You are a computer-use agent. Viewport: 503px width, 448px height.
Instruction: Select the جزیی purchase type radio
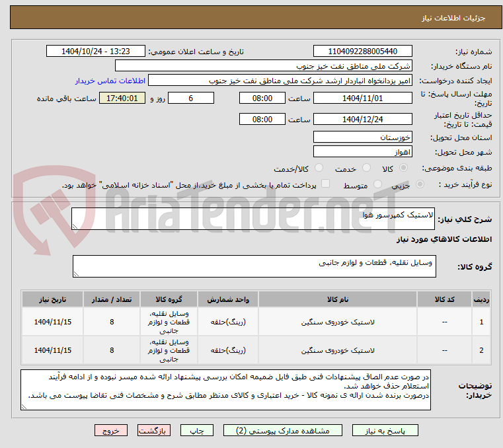pyautogui.click(x=420, y=184)
